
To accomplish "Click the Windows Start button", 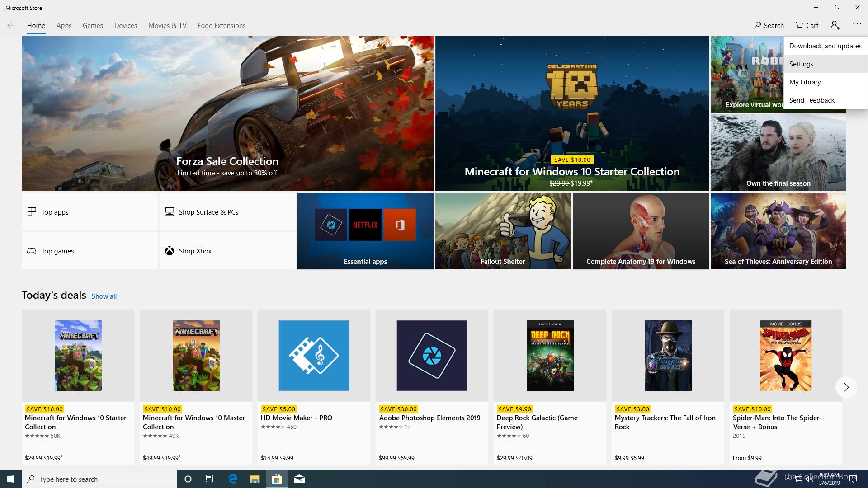I will point(11,479).
